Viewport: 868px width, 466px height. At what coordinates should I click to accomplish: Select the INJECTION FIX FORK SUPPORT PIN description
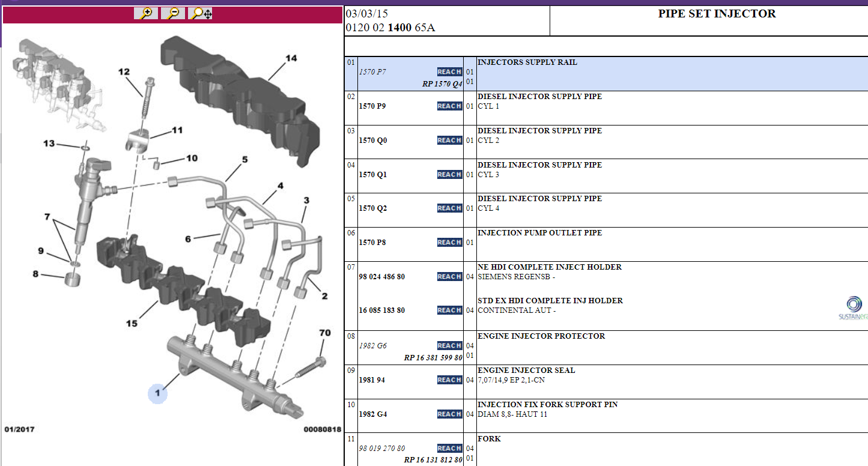[x=548, y=405]
